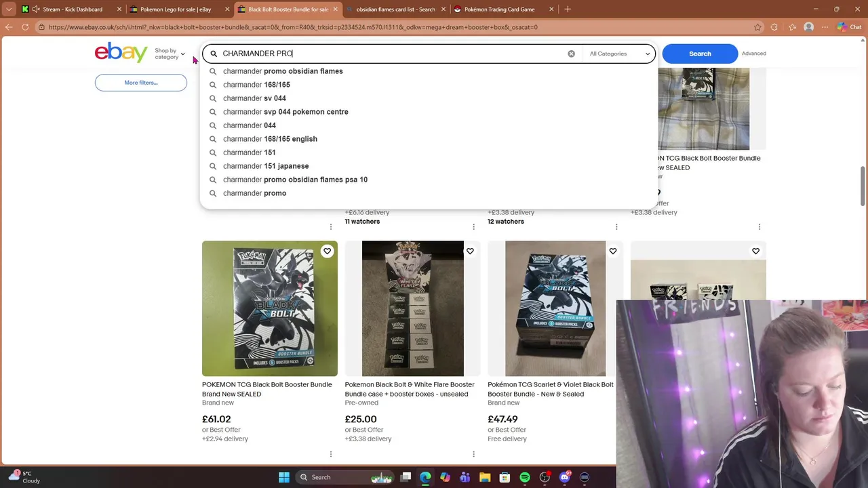Choose suggestion charmander promo obsidian flames psa 10
The width and height of the screenshot is (868, 488).
point(295,180)
